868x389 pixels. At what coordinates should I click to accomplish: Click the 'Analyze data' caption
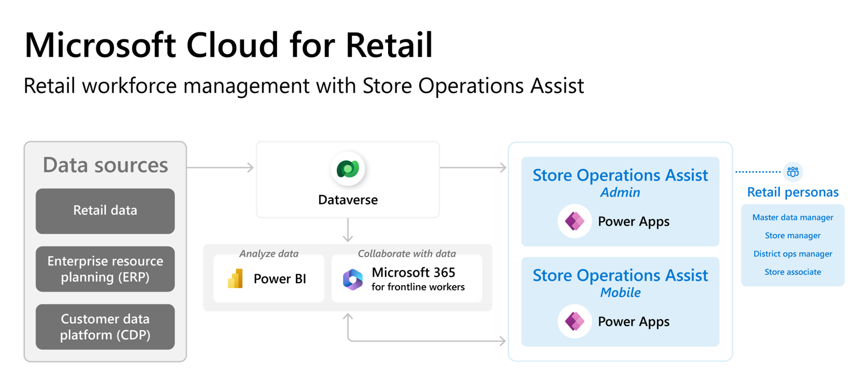269,253
